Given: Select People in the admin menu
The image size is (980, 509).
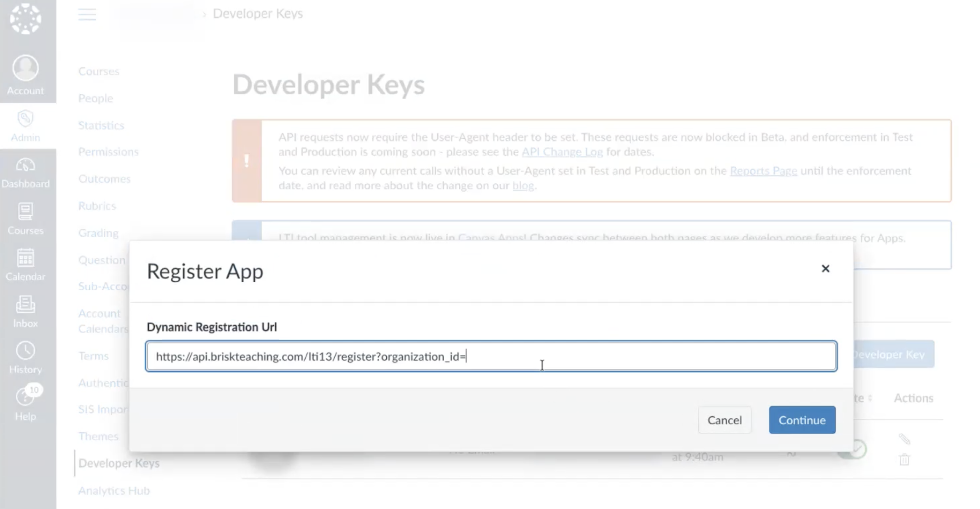Looking at the screenshot, I should (96, 98).
